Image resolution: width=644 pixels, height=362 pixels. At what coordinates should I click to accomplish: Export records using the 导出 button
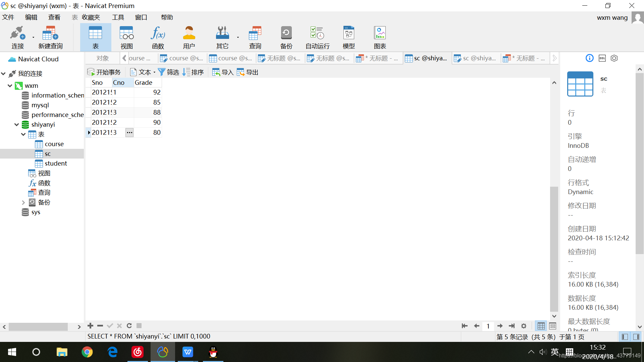(247, 72)
